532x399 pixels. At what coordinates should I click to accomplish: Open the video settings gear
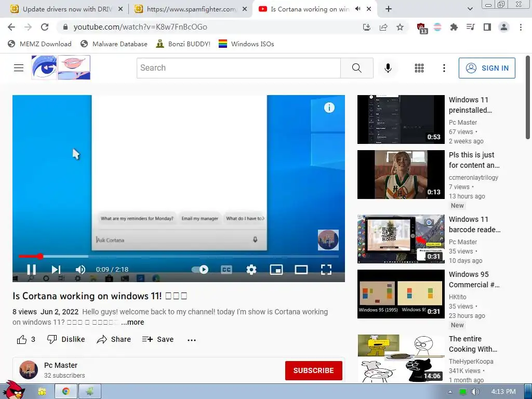pos(251,270)
